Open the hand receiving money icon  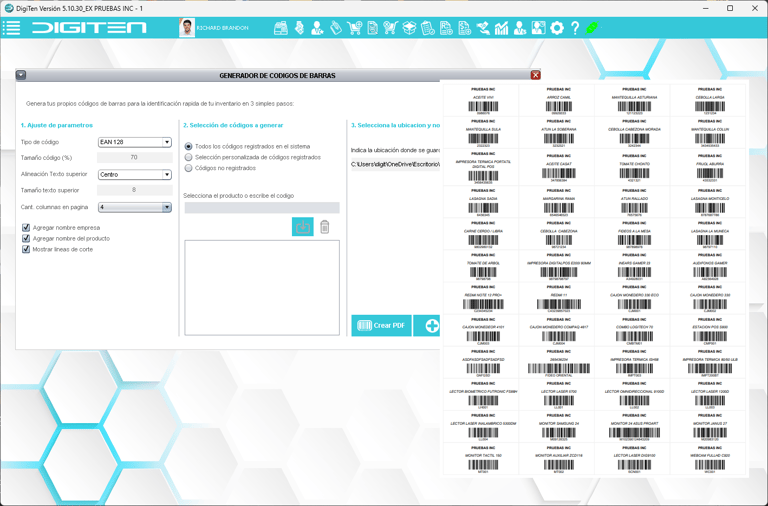coord(483,28)
